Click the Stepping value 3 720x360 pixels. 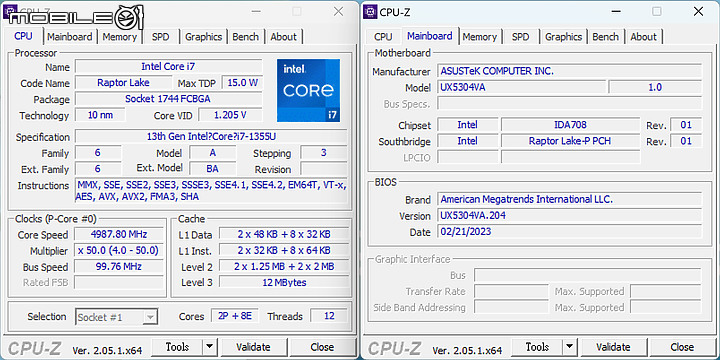point(324,153)
